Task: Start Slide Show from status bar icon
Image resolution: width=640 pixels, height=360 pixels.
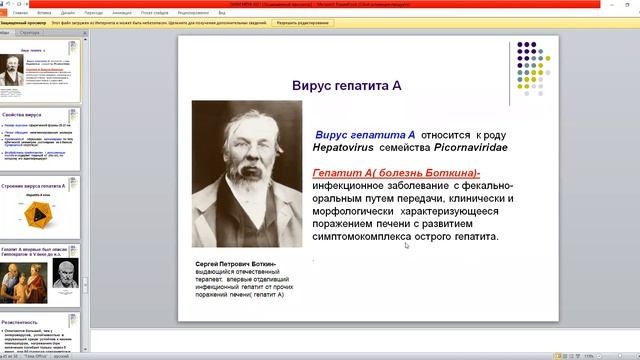Action: coord(578,356)
